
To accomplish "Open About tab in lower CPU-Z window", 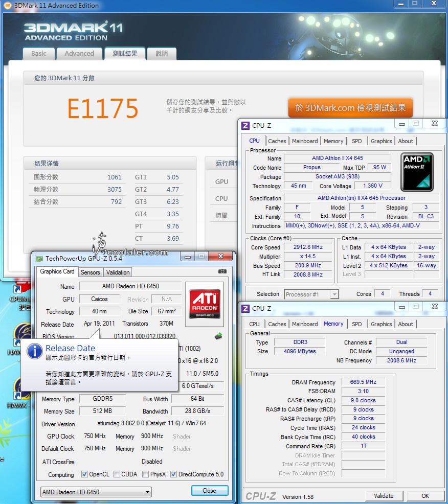I will pos(406,324).
